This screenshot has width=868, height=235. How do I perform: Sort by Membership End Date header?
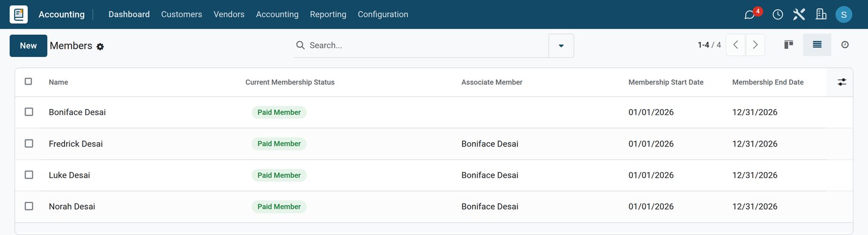768,82
